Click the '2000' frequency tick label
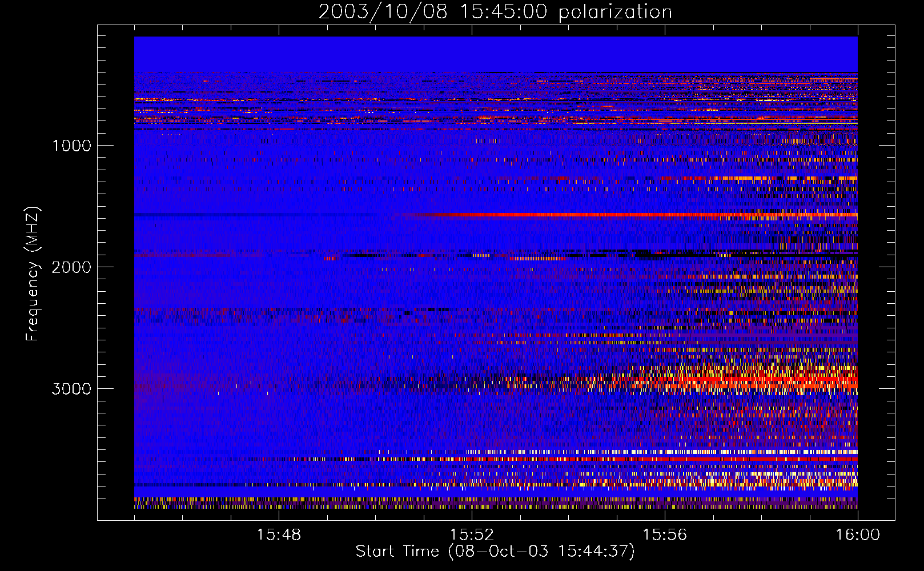Viewport: 924px width, 571px height. click(71, 267)
